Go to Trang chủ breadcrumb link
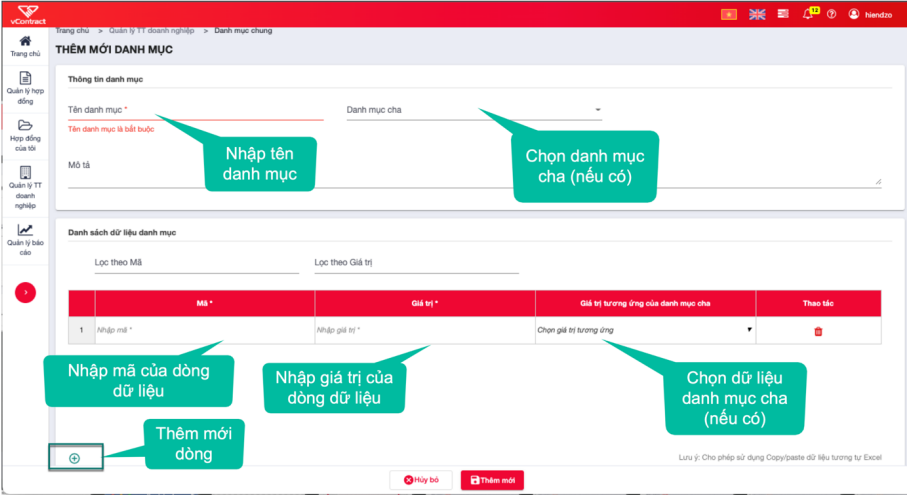This screenshot has width=907, height=497. pos(72,30)
